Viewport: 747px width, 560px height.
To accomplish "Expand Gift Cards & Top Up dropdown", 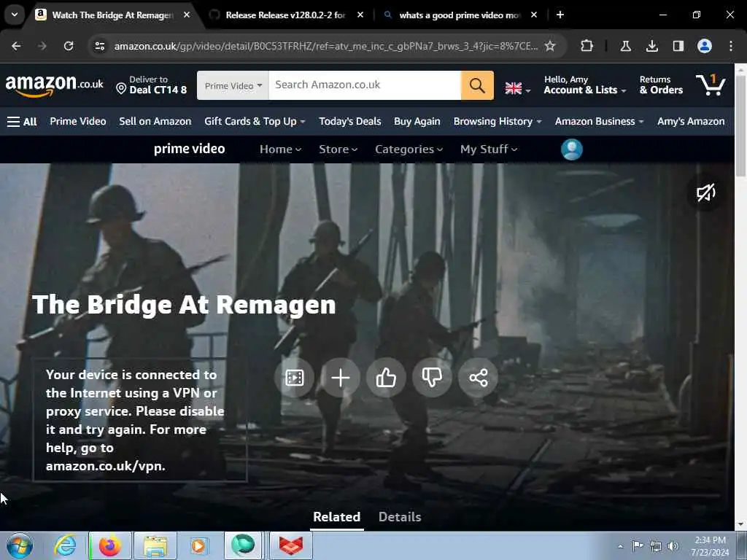I will click(x=255, y=122).
